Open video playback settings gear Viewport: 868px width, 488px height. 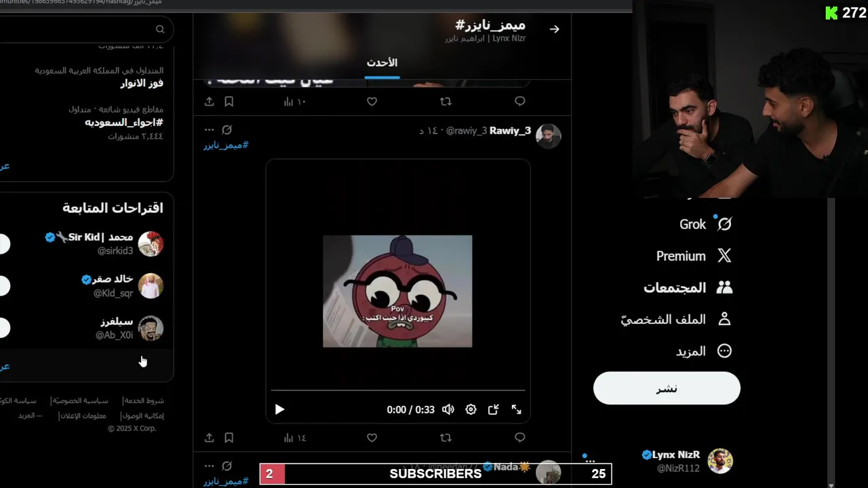pos(471,409)
